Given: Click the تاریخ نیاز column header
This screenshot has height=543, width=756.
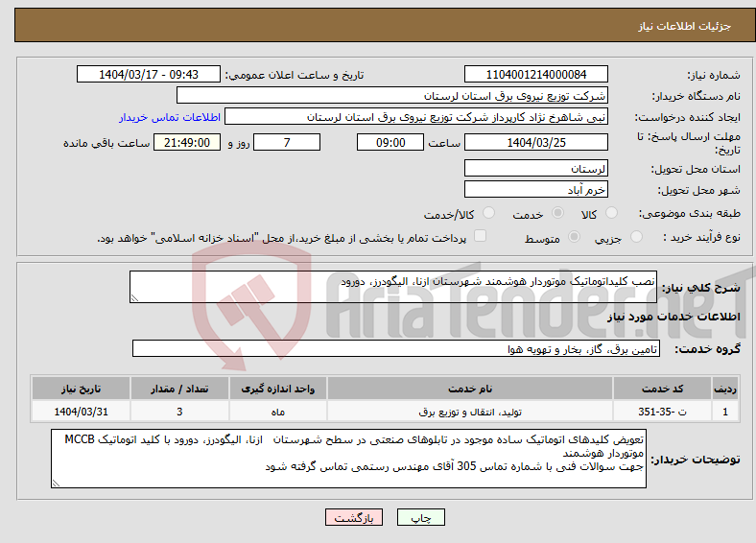Looking at the screenshot, I should (81, 389).
